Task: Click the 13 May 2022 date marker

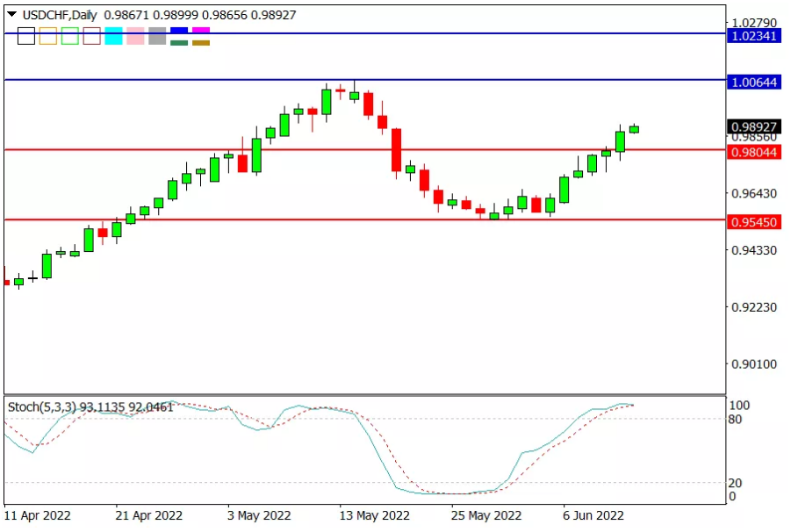Action: [x=374, y=516]
